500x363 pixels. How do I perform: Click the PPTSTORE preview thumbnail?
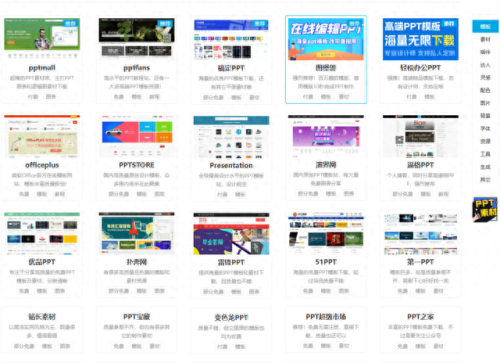[137, 136]
